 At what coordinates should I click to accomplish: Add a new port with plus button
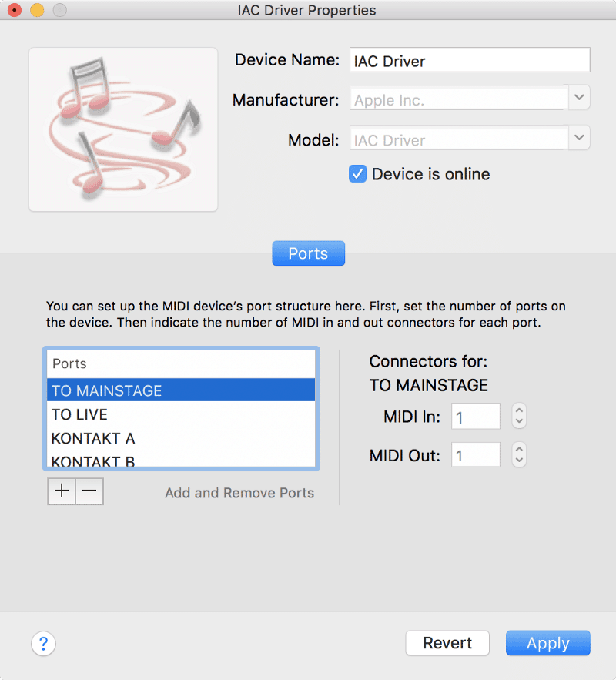(x=62, y=491)
